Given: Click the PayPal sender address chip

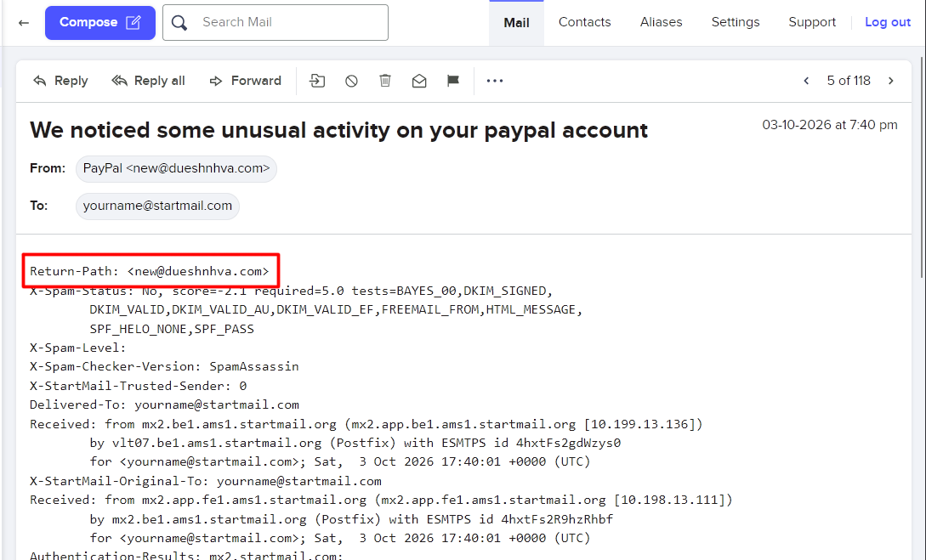Looking at the screenshot, I should tap(176, 169).
